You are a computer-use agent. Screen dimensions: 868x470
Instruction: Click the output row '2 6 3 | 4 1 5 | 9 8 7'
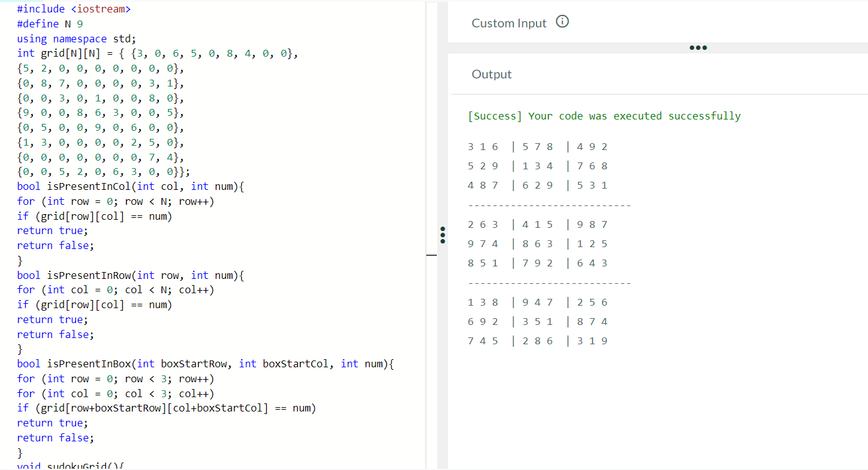coord(538,225)
